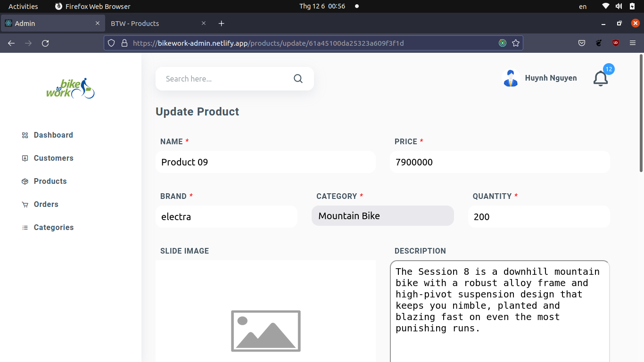
Task: Open the Mountain Bike category selector
Action: 382,215
